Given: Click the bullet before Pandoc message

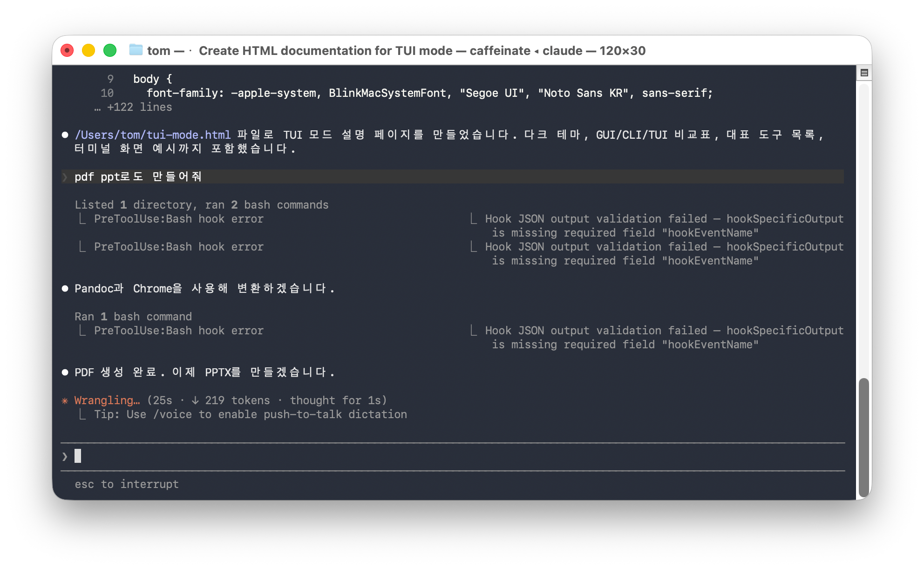Looking at the screenshot, I should pyautogui.click(x=65, y=289).
